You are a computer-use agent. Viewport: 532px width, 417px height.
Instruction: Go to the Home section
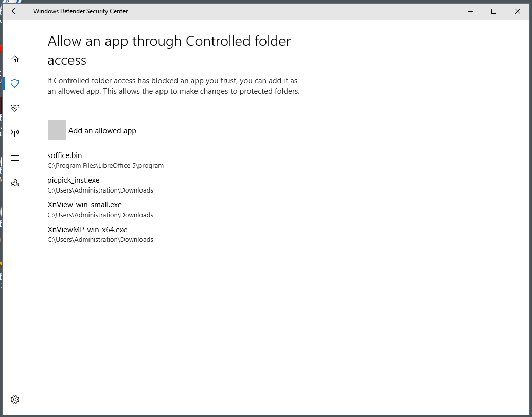click(15, 59)
